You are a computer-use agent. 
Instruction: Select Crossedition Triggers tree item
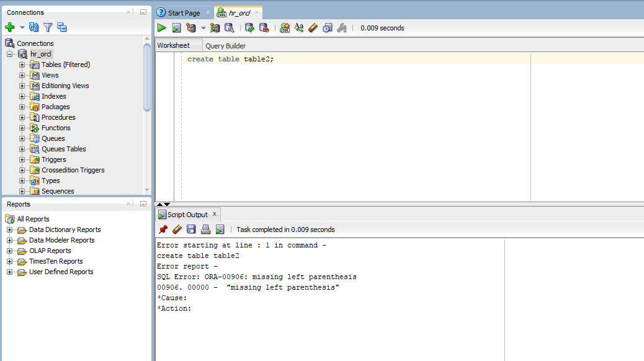click(73, 170)
